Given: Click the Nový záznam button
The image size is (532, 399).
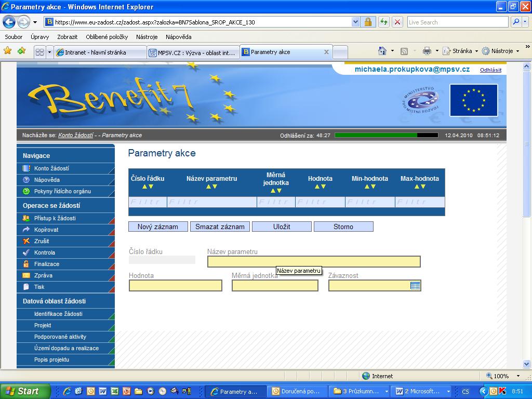Looking at the screenshot, I should click(x=158, y=227).
